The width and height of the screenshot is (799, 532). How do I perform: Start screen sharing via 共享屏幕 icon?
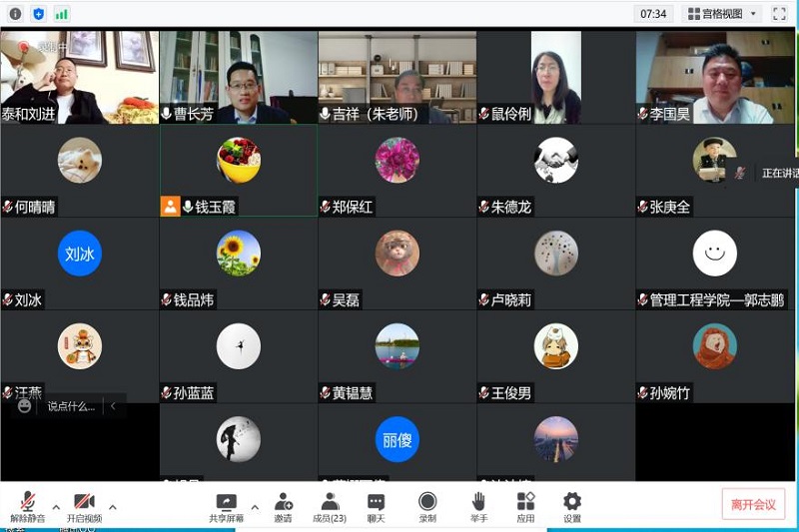[226, 505]
